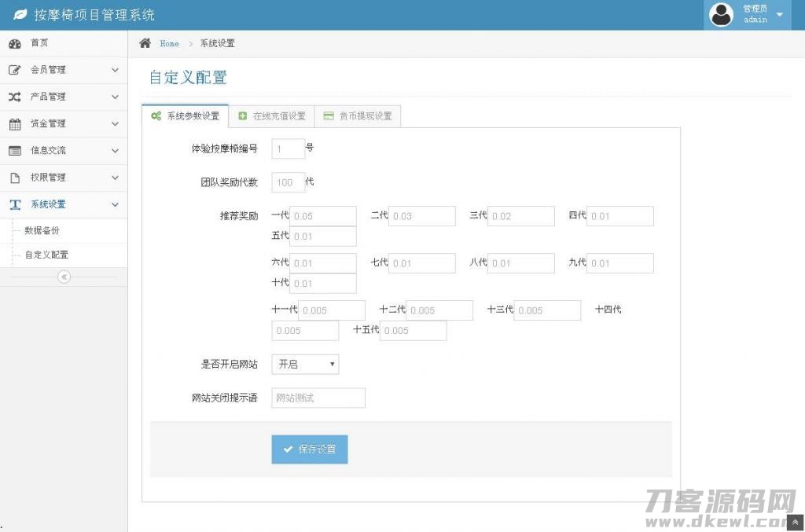Click the 网站关闭提示语 input field

tap(318, 398)
